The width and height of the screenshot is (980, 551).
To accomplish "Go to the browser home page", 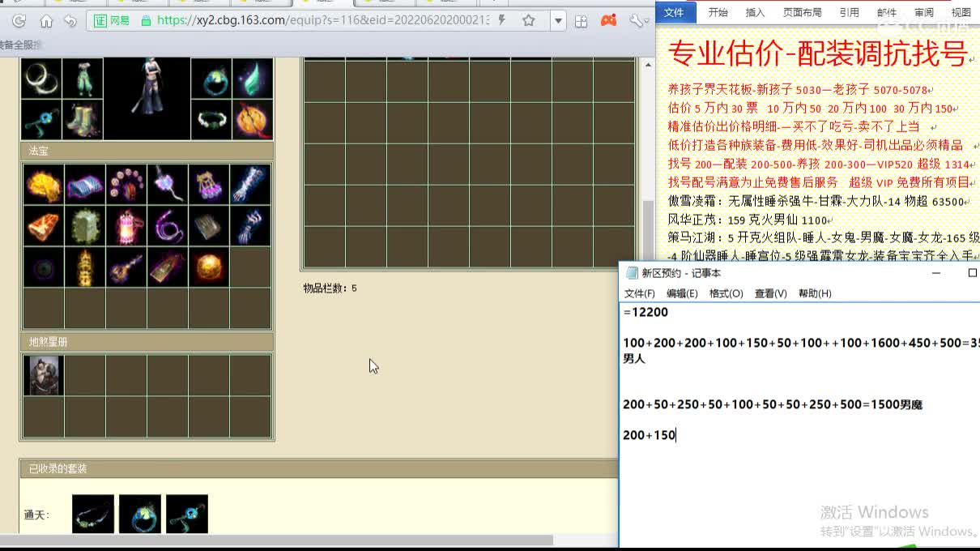I will pos(46,21).
